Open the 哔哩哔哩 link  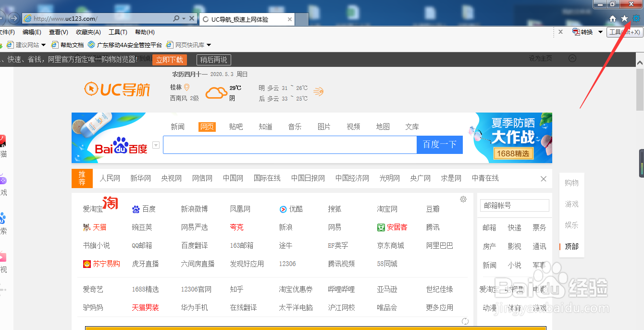341,289
